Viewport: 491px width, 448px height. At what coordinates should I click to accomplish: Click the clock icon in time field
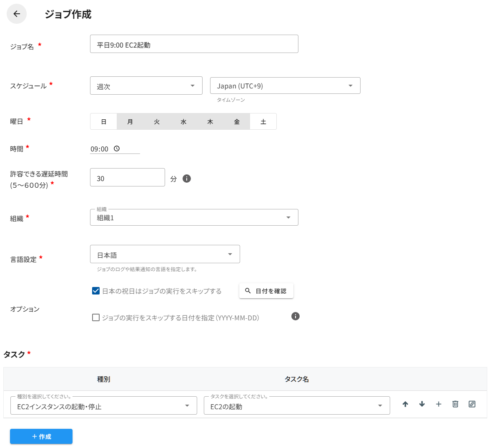tap(117, 148)
